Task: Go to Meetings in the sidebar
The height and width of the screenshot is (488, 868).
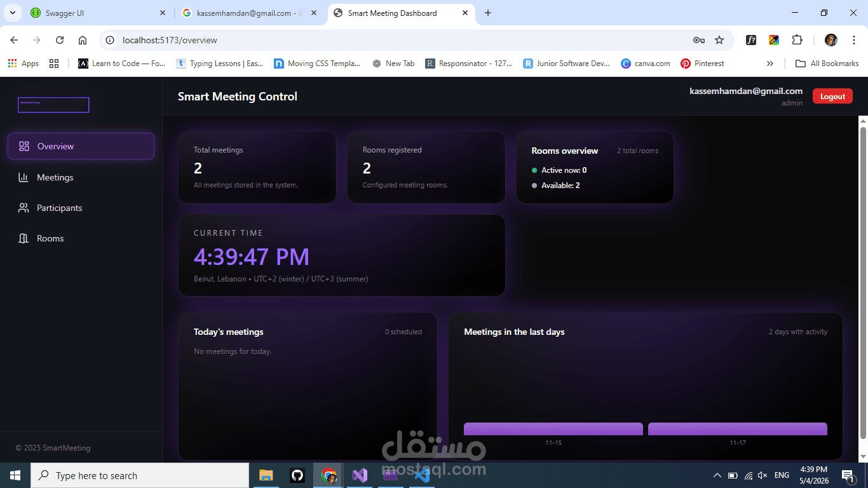Action: (x=81, y=177)
